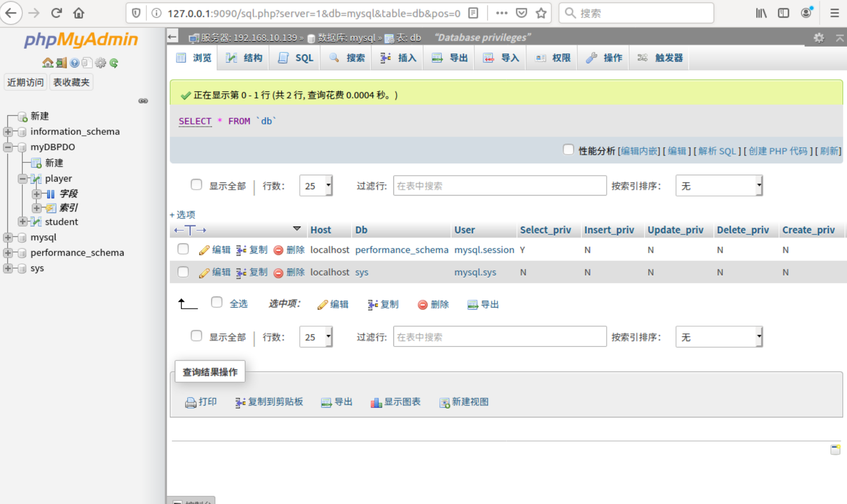Copy results to clipboard

point(269,402)
